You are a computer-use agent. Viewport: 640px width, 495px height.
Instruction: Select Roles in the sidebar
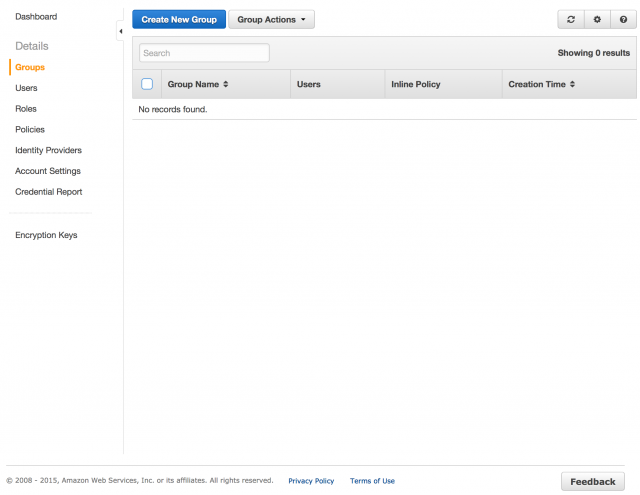point(26,109)
